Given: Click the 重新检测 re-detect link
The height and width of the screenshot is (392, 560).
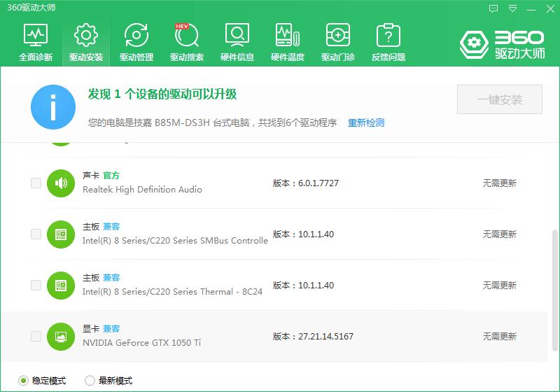Looking at the screenshot, I should coord(366,122).
